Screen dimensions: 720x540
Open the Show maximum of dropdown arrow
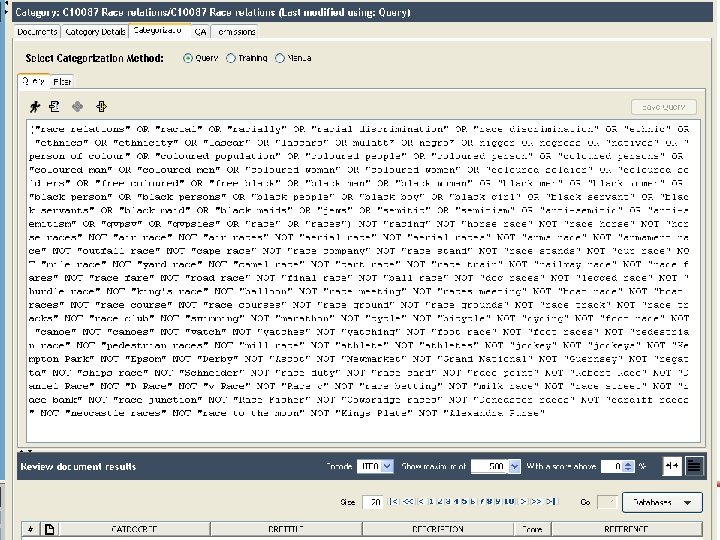click(514, 466)
